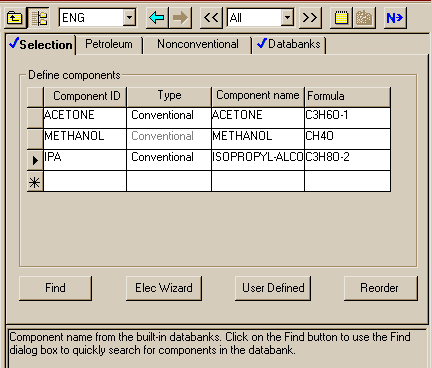Go to previous form with << button

click(211, 18)
